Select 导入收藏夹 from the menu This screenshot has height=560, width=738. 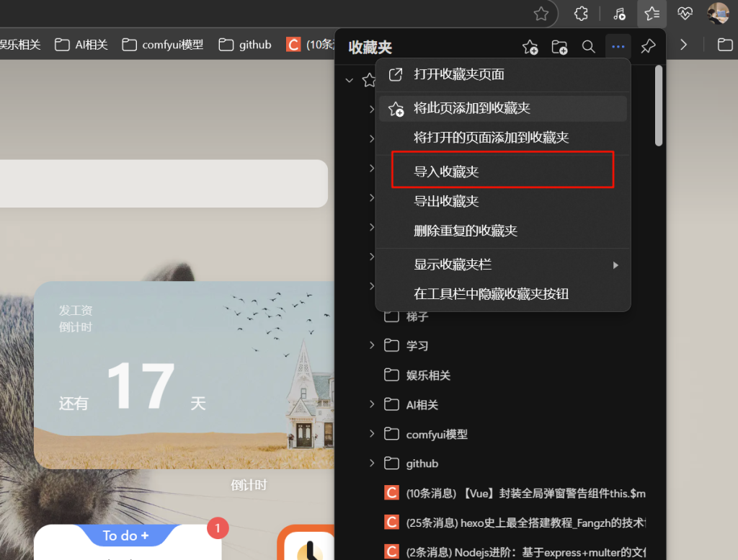coord(502,169)
